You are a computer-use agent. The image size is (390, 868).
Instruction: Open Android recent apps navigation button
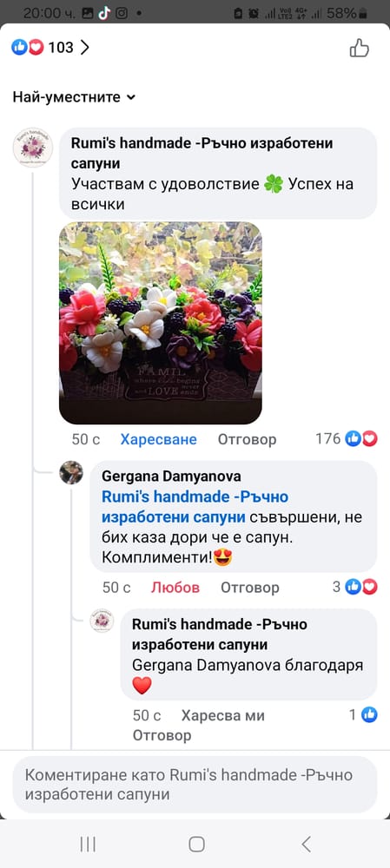pos(88,844)
